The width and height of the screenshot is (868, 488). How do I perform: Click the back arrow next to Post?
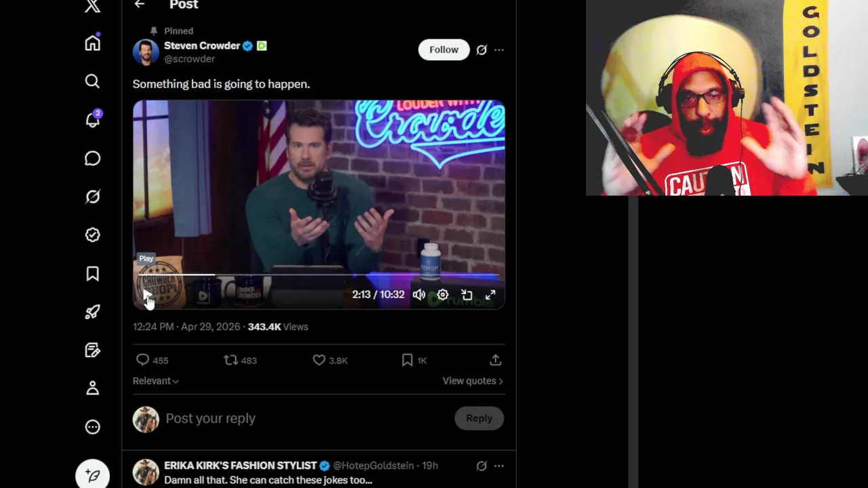pos(139,5)
